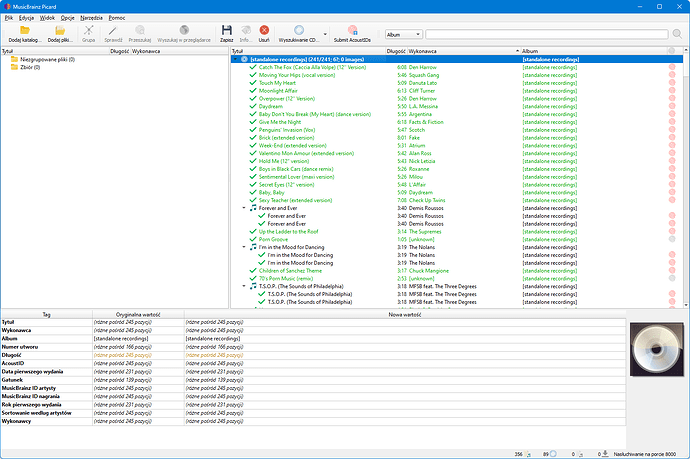Collapse I'm in the Mood for Dancing parent
The image size is (690, 459).
tap(244, 247)
